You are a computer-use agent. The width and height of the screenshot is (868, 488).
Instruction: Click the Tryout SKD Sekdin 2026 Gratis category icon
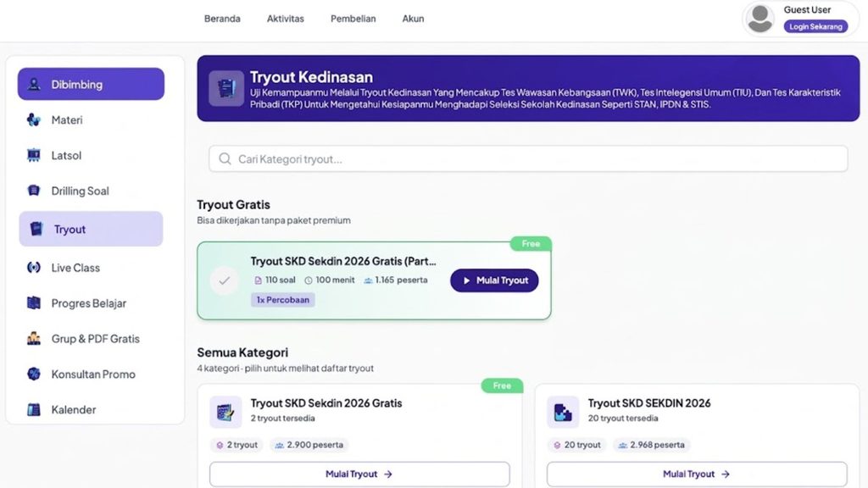(225, 412)
